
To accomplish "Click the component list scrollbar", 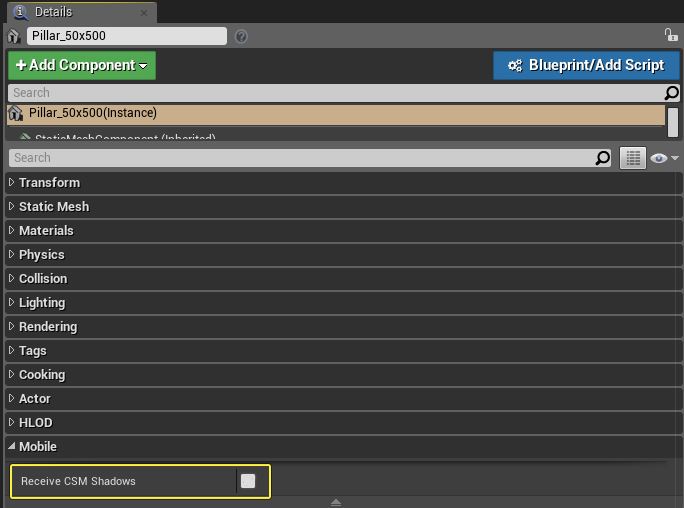I will click(x=673, y=121).
